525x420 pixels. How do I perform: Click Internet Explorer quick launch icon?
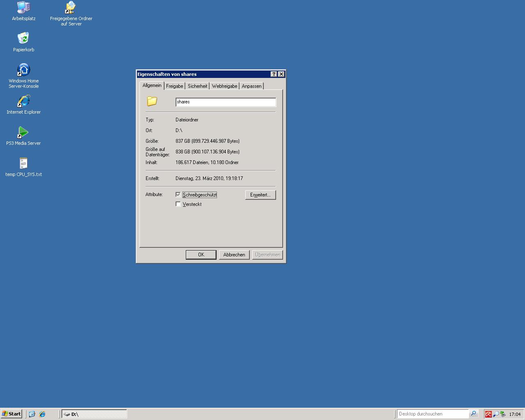(42, 414)
